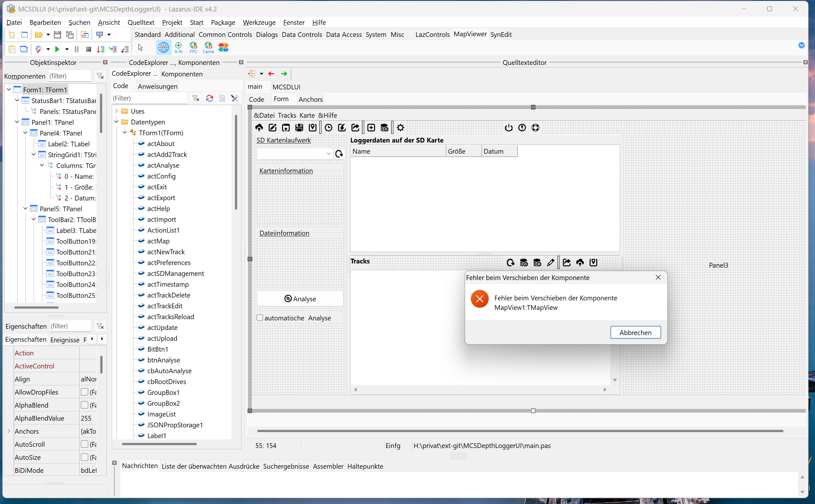Toggle the AllowDropFiles property checkbox

tap(85, 392)
